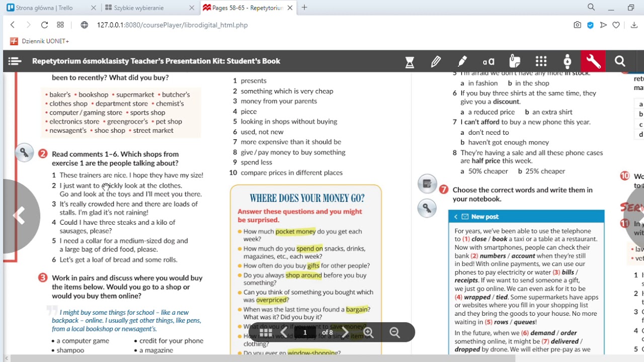Zoom in on the page
This screenshot has height=362, width=644.
(369, 332)
